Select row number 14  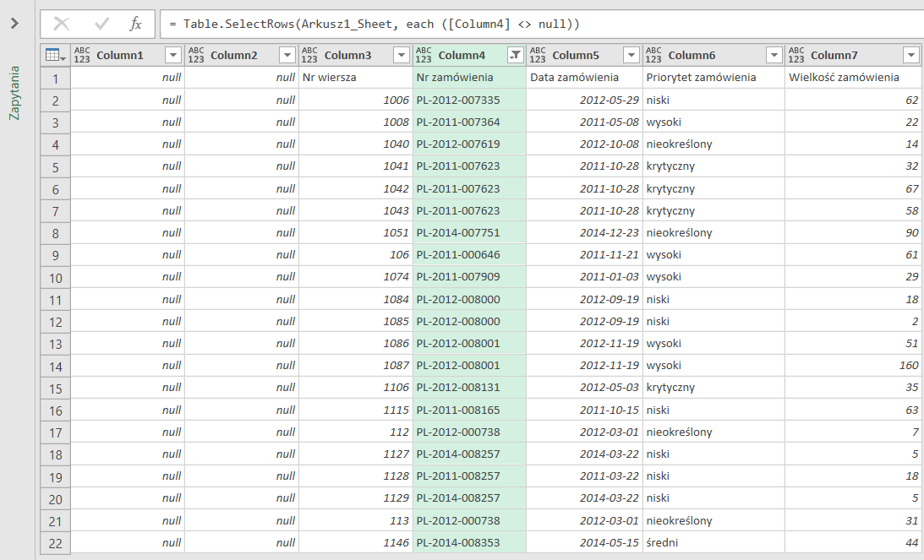pyautogui.click(x=55, y=366)
